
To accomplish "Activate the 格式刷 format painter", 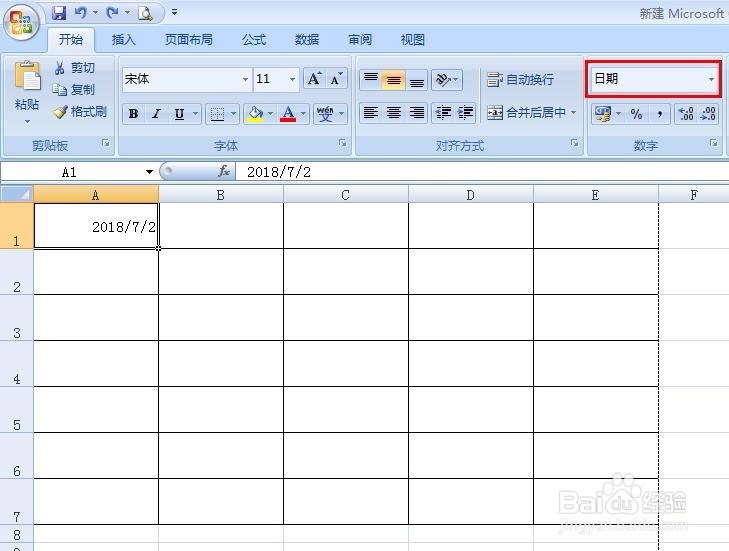I will click(80, 112).
